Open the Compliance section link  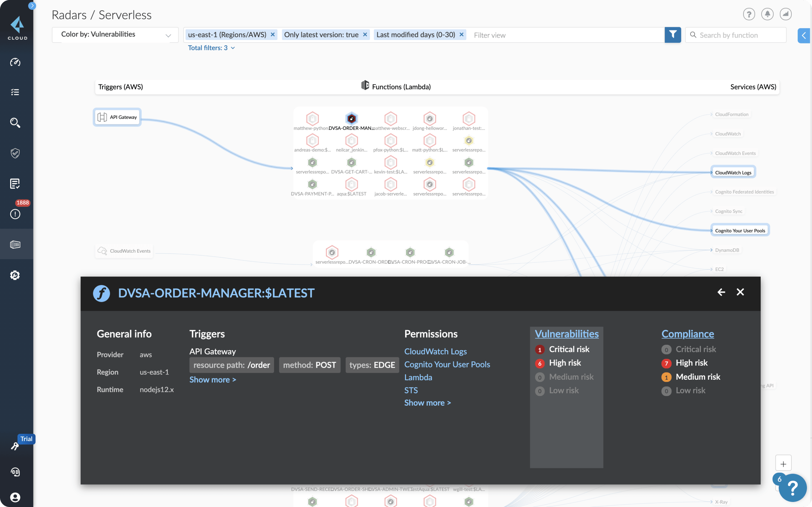point(688,334)
